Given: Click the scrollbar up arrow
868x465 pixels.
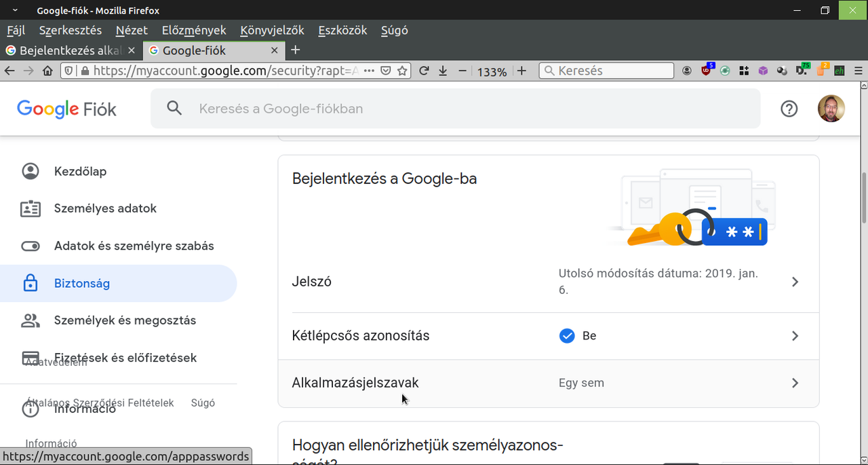Looking at the screenshot, I should coord(863,86).
